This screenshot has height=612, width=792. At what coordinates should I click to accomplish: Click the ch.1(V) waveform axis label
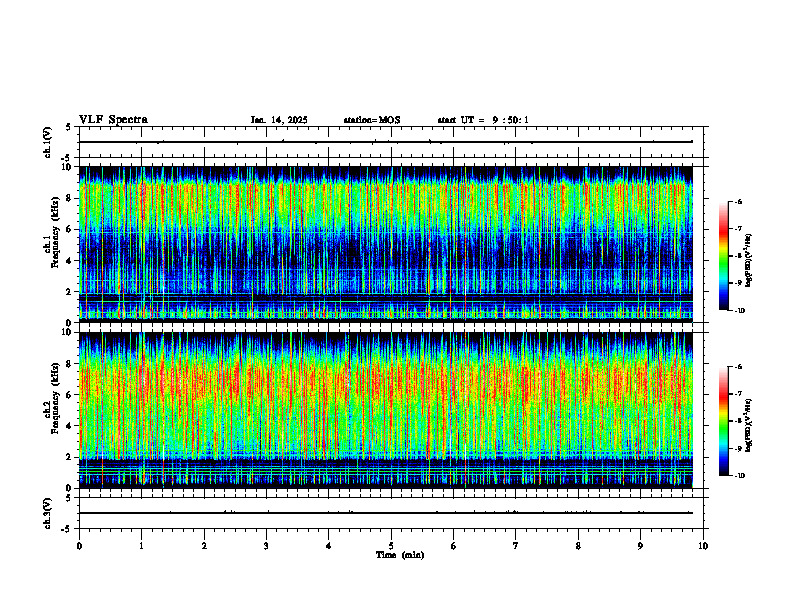[47, 142]
